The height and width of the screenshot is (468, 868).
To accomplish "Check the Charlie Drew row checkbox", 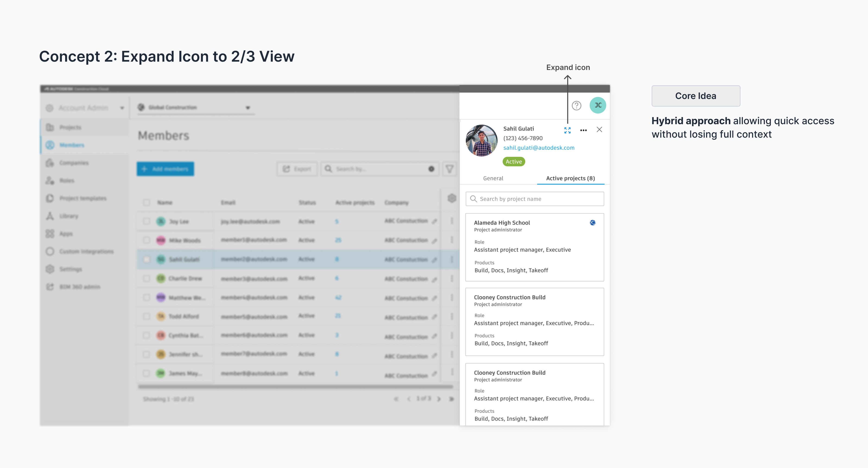I will pyautogui.click(x=146, y=278).
